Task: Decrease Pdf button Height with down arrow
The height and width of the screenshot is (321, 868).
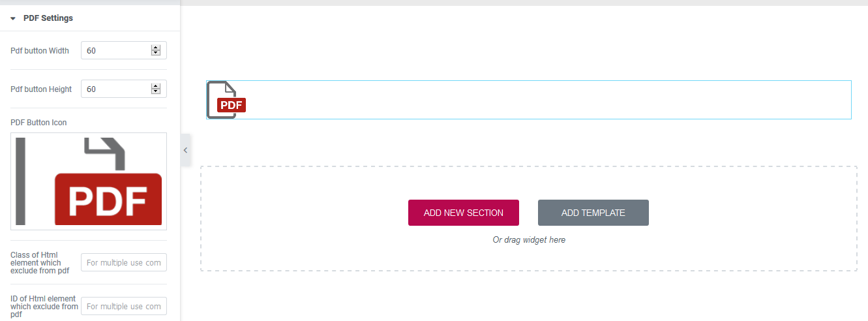Action: tap(156, 92)
